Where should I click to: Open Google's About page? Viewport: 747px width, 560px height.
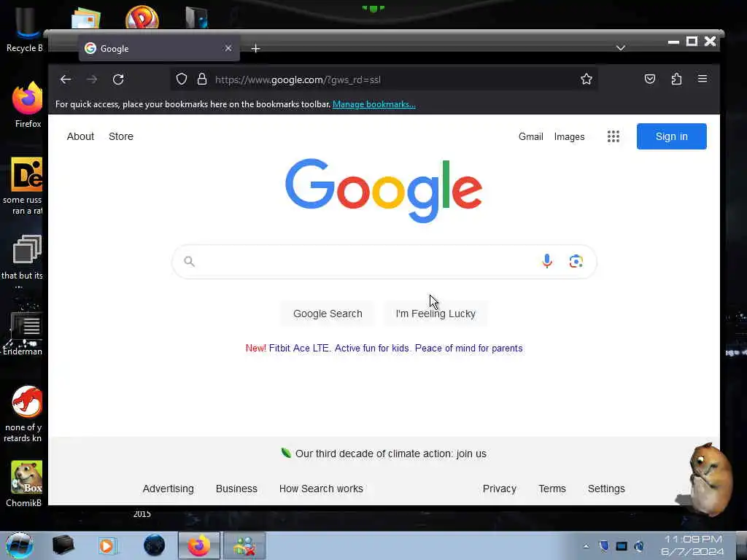pos(80,136)
